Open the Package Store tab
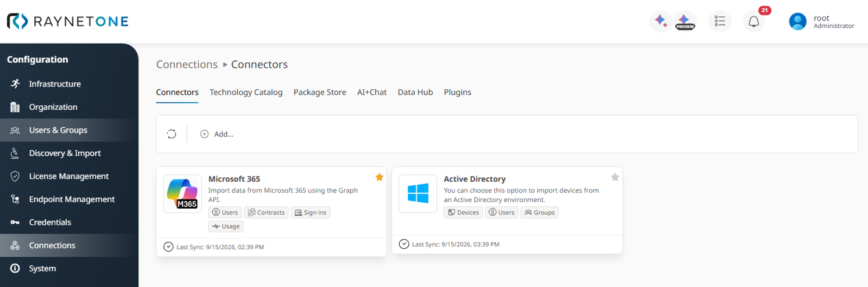 click(320, 92)
